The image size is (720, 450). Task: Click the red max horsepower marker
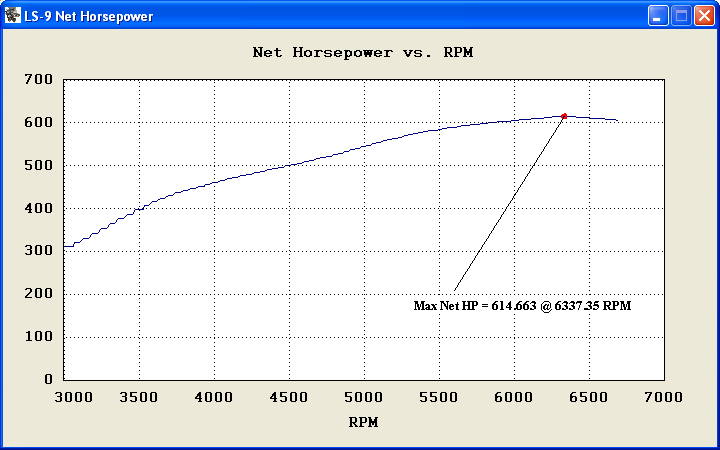coord(564,116)
